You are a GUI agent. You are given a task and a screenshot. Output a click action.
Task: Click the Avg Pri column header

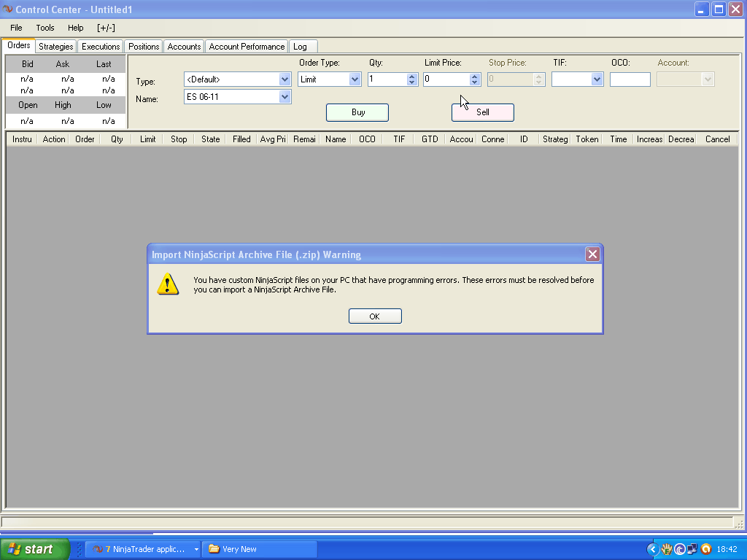[273, 139]
